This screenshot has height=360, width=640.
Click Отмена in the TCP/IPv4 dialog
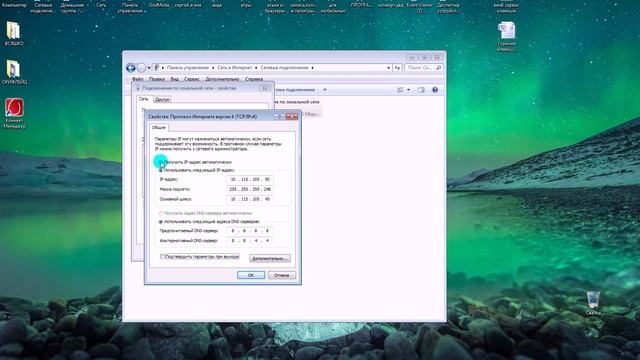click(282, 275)
